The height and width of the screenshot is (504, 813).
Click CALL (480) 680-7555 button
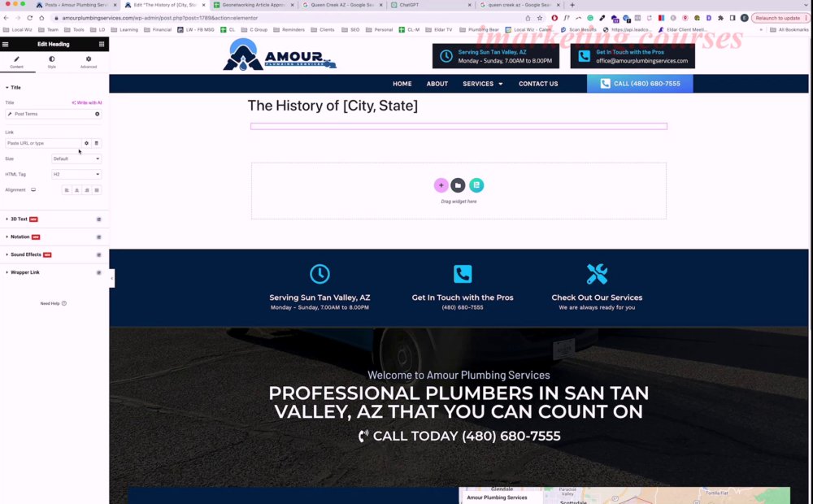pyautogui.click(x=640, y=84)
